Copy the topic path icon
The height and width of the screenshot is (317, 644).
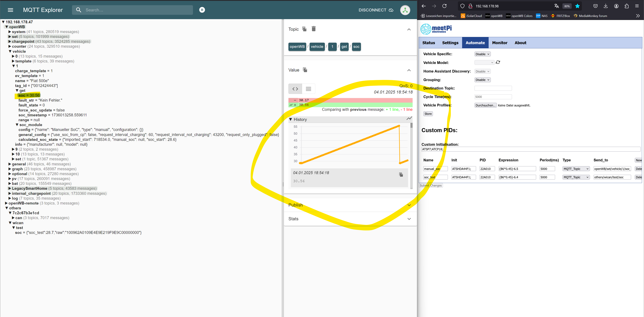tap(304, 29)
